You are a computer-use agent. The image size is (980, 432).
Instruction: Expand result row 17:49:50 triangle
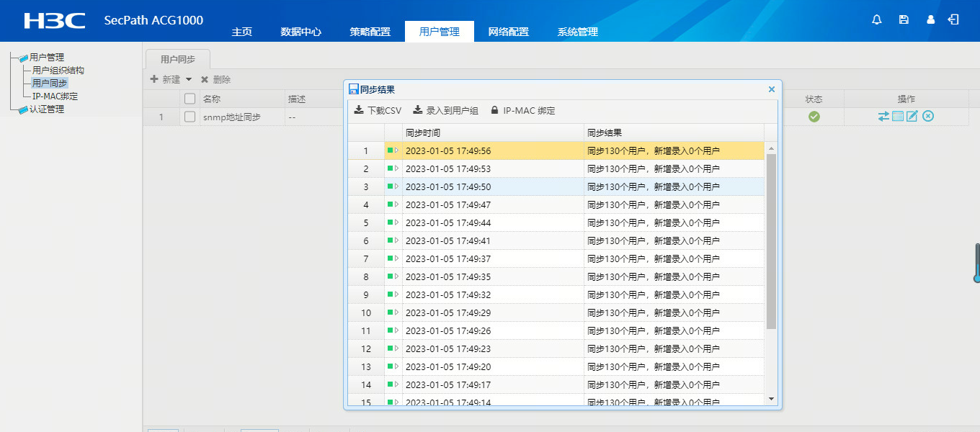pyautogui.click(x=396, y=186)
